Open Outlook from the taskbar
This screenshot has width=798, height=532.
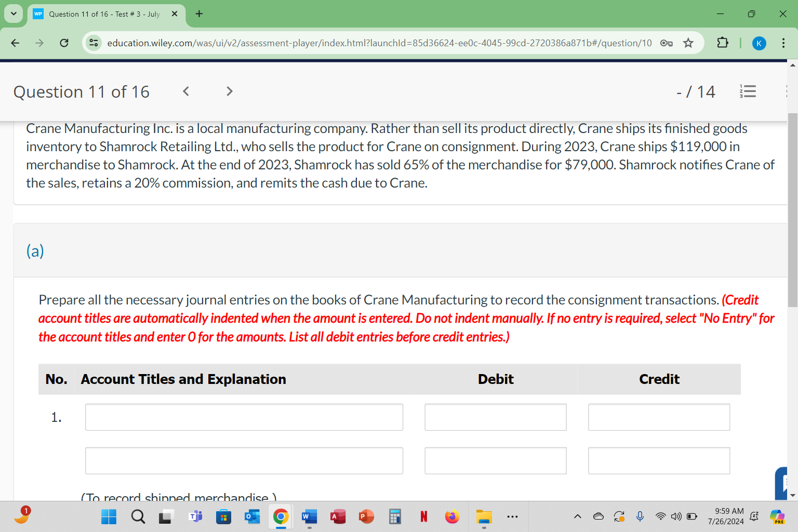click(252, 516)
